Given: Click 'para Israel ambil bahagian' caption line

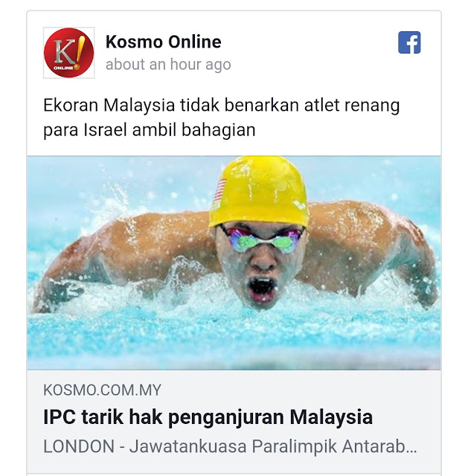Looking at the screenshot, I should coord(149,130).
